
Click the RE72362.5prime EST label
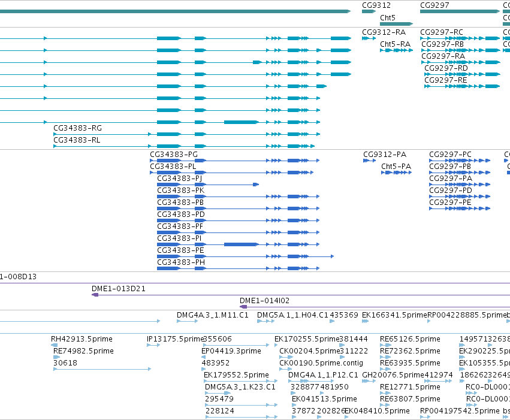pos(410,351)
